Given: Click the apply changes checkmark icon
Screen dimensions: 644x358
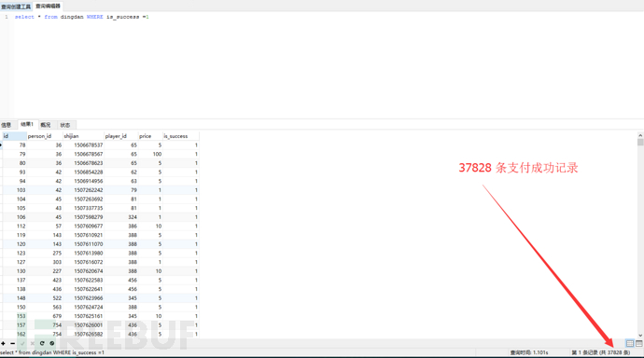Looking at the screenshot, I should coord(22,343).
